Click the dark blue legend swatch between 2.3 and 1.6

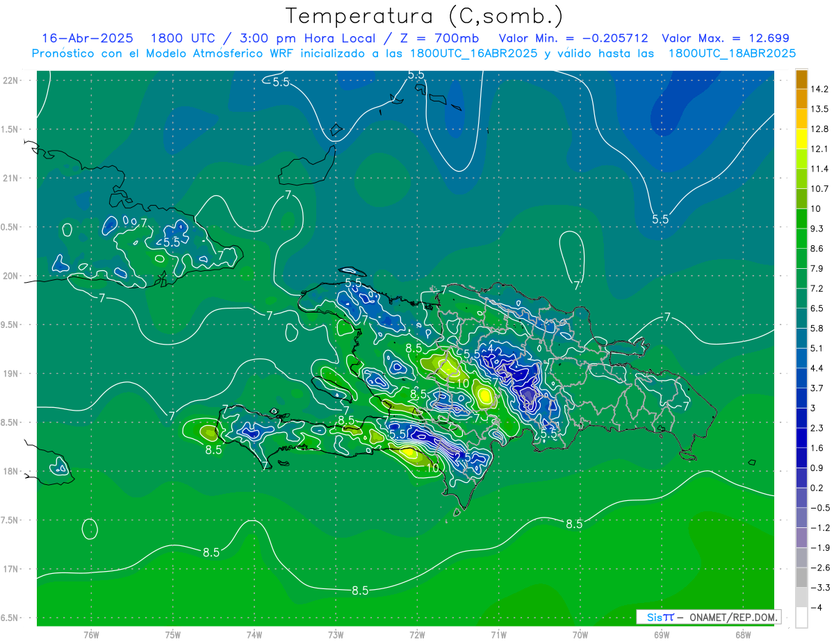click(801, 438)
